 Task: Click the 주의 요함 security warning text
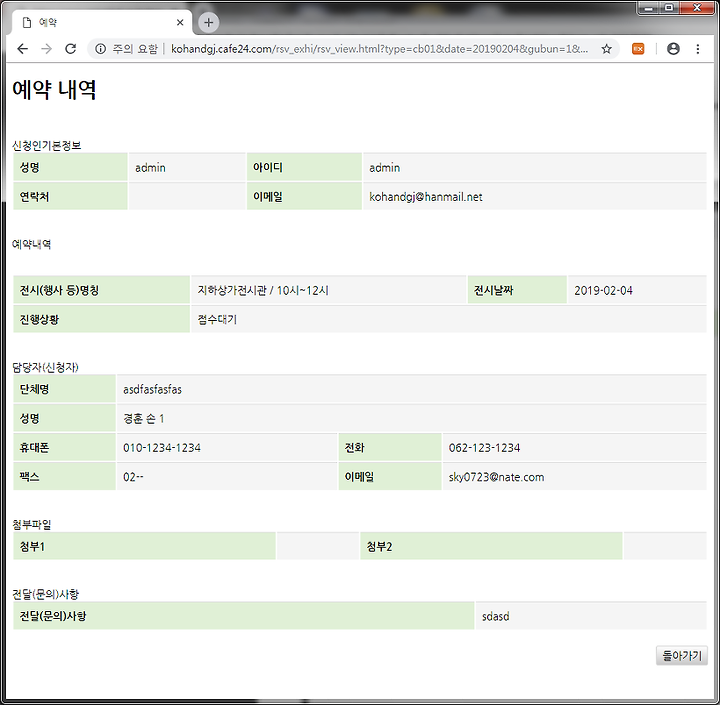pyautogui.click(x=135, y=49)
